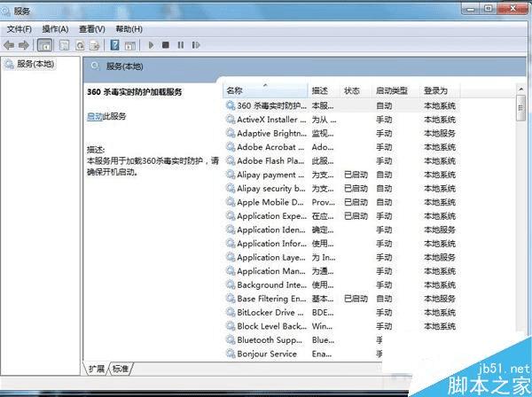Select the BitLocker Drive service name
This screenshot has height=397, width=532.
pos(270,312)
